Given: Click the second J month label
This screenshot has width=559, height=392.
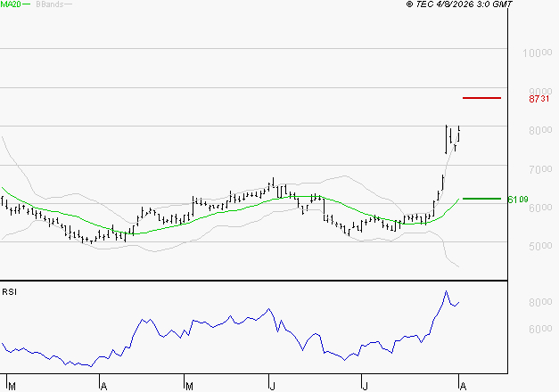Looking at the screenshot, I should point(365,387).
